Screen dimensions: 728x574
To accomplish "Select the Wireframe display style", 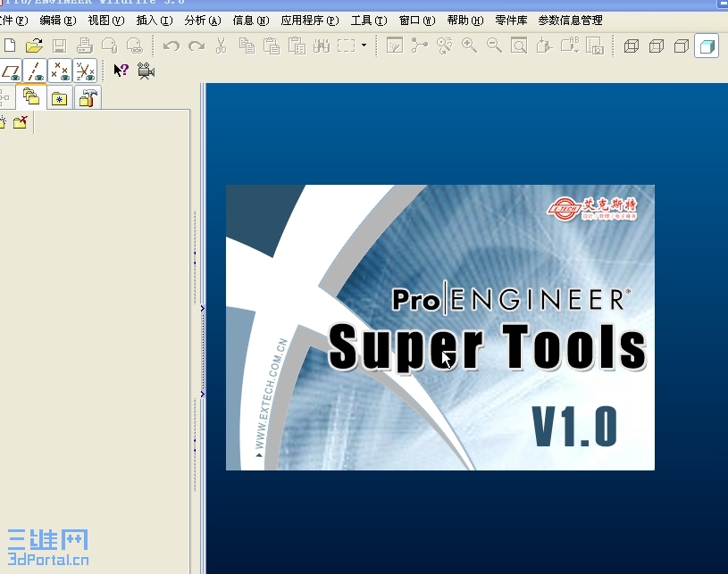I will coord(632,46).
